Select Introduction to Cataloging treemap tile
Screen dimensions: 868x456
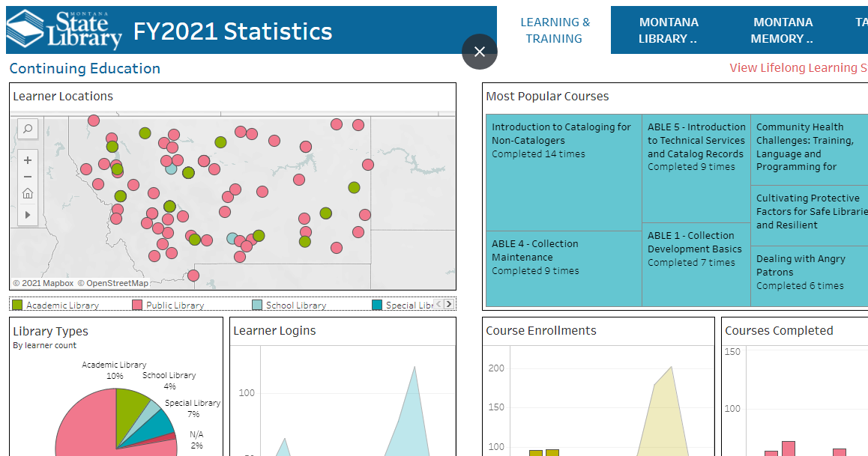[x=563, y=172]
